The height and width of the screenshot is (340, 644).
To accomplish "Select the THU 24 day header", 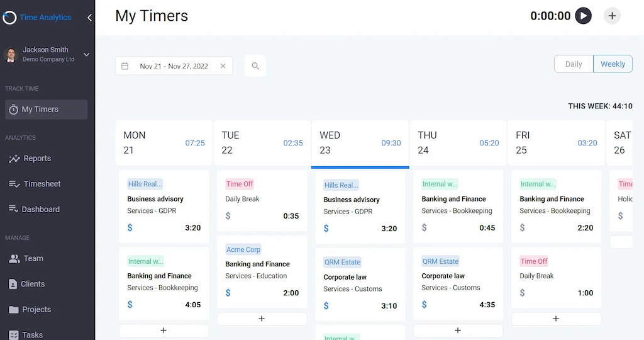I will point(458,143).
